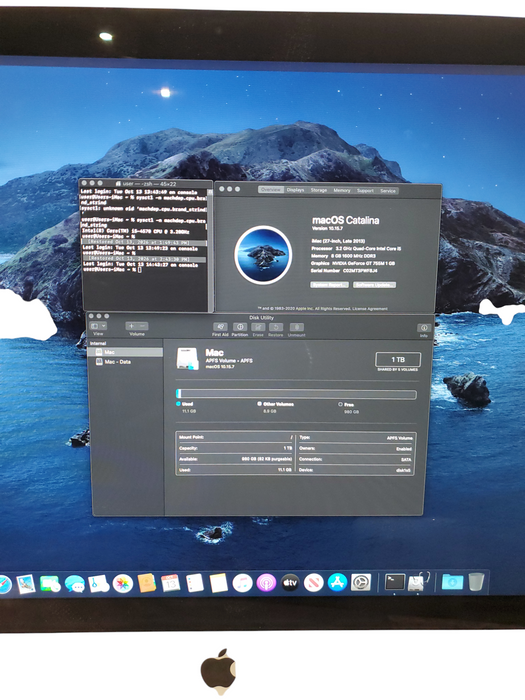Click the 'Mount Point:' table row
The height and width of the screenshot is (700, 525).
pyautogui.click(x=236, y=438)
